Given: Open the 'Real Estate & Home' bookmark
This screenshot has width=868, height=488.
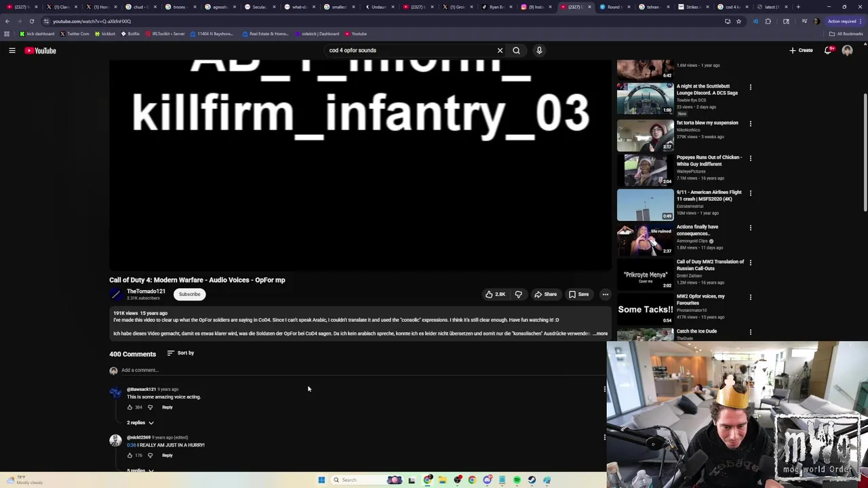Looking at the screenshot, I should pyautogui.click(x=265, y=34).
